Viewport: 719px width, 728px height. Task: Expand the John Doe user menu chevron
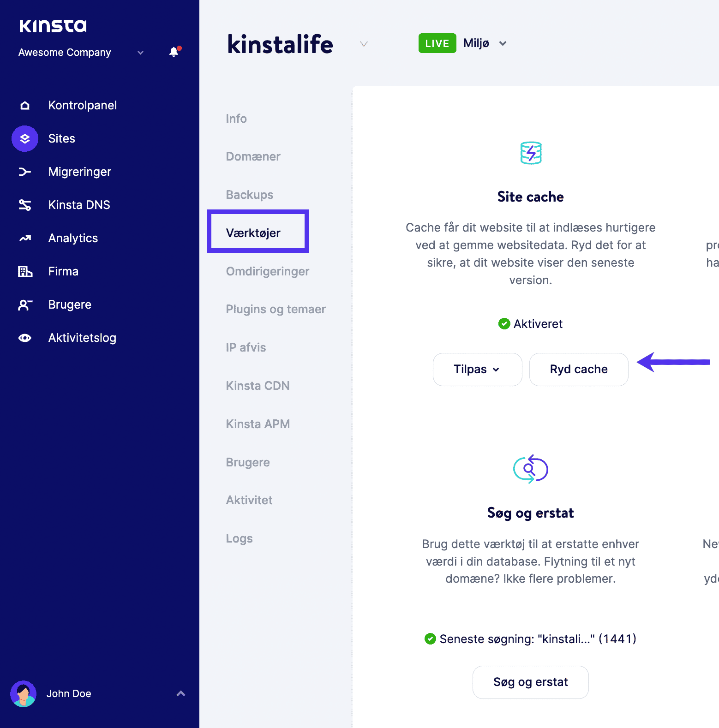[x=181, y=693]
